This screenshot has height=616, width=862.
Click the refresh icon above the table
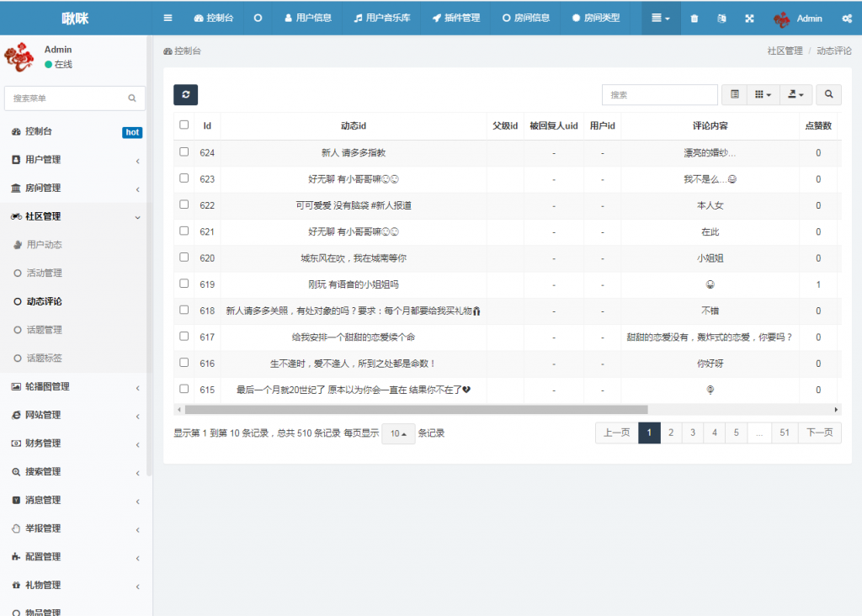[x=185, y=95]
